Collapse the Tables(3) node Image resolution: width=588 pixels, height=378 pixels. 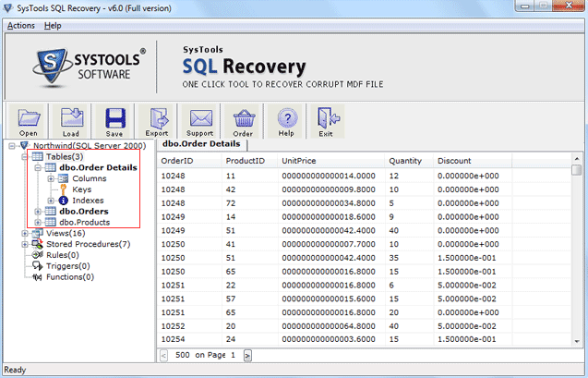[25, 156]
